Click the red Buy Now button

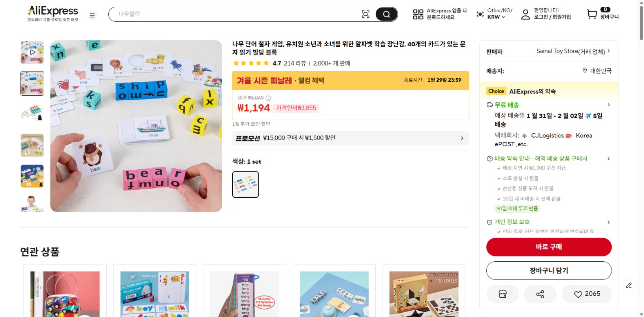tap(549, 247)
